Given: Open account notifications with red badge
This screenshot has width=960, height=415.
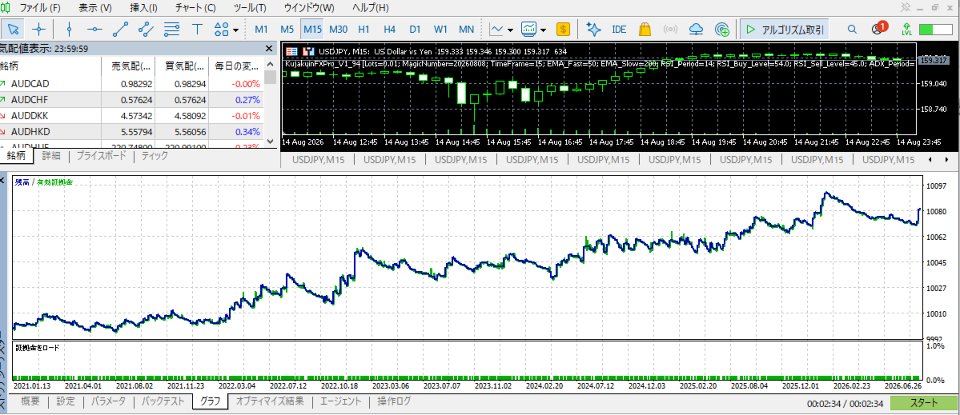Looking at the screenshot, I should [878, 28].
